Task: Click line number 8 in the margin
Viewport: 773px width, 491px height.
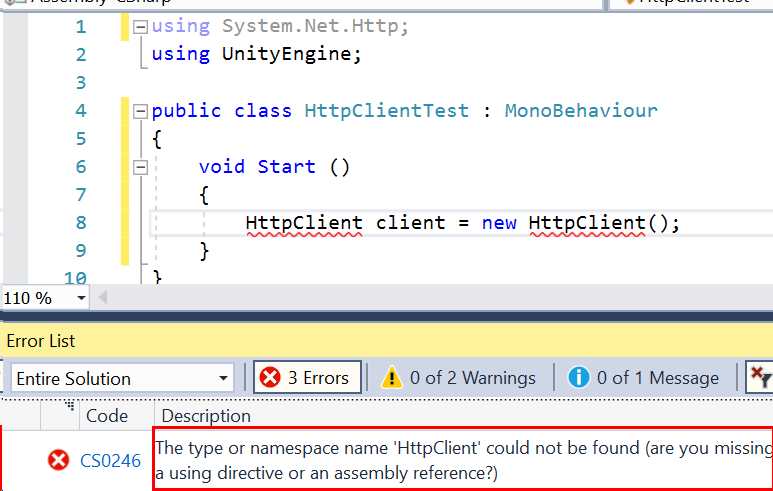Action: 81,223
